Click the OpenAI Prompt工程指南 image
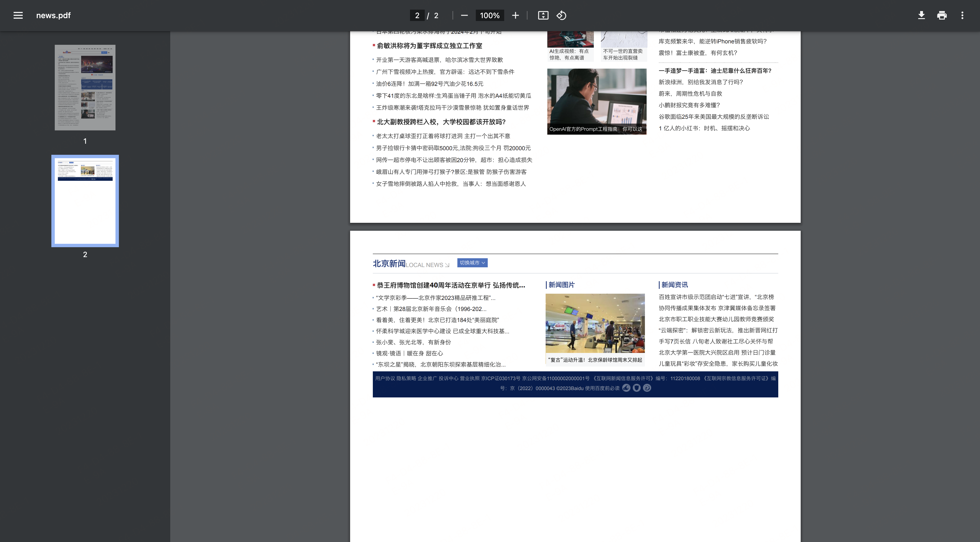 (x=596, y=101)
